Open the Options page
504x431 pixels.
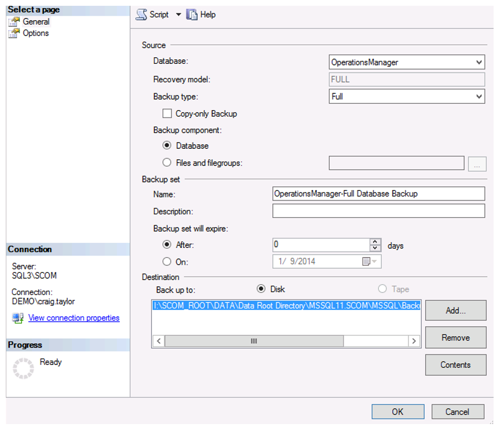click(36, 33)
